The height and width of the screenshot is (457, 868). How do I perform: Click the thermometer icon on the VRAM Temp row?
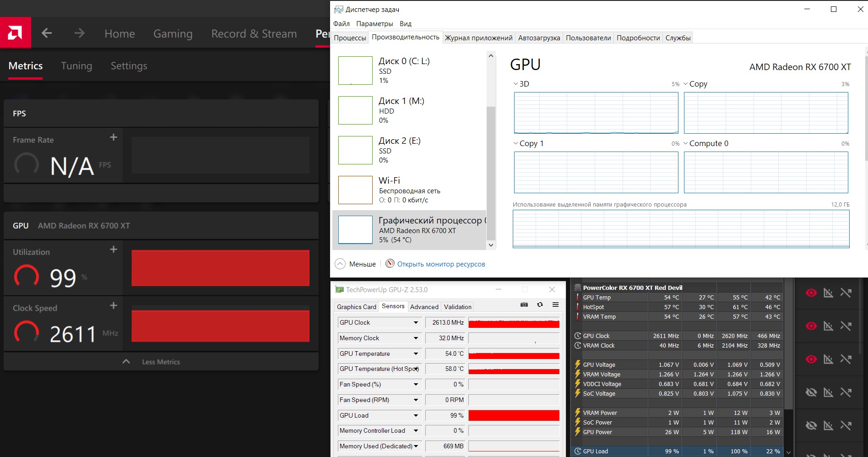pyautogui.click(x=577, y=316)
